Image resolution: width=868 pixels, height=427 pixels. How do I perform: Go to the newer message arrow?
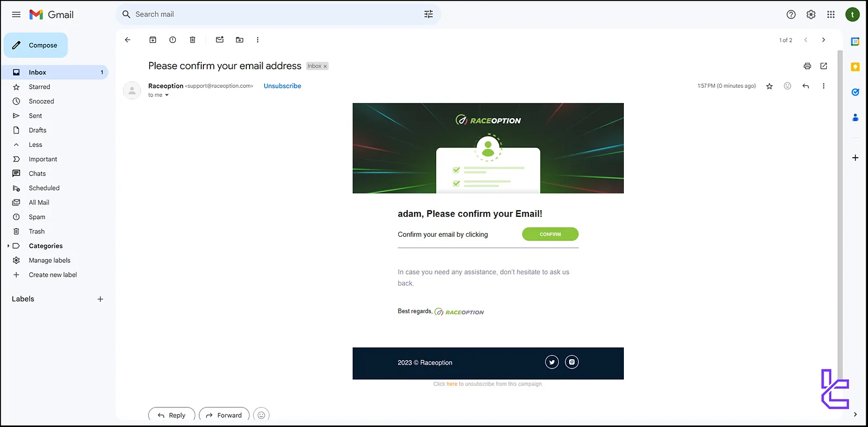click(806, 40)
